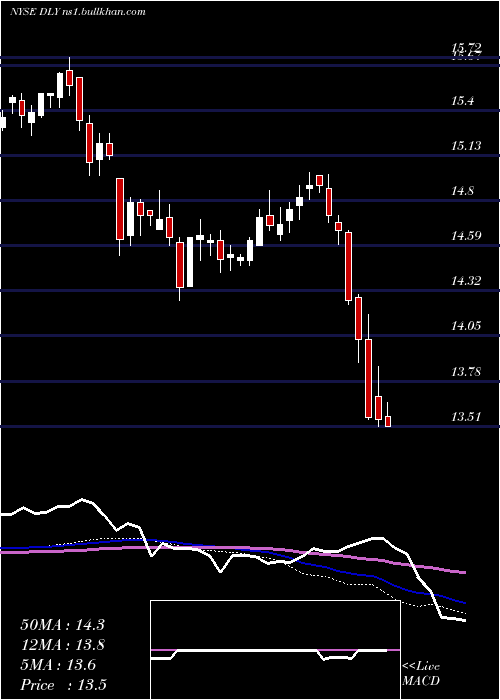Click the 15.4 price level label
Viewport: 500px width, 700px height.
pyautogui.click(x=462, y=101)
